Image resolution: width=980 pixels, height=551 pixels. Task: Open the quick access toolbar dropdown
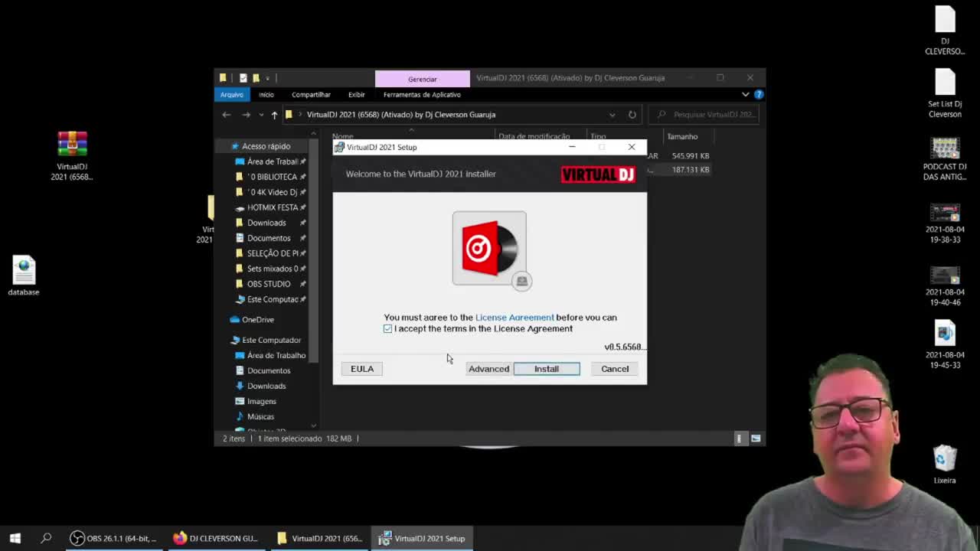click(267, 78)
